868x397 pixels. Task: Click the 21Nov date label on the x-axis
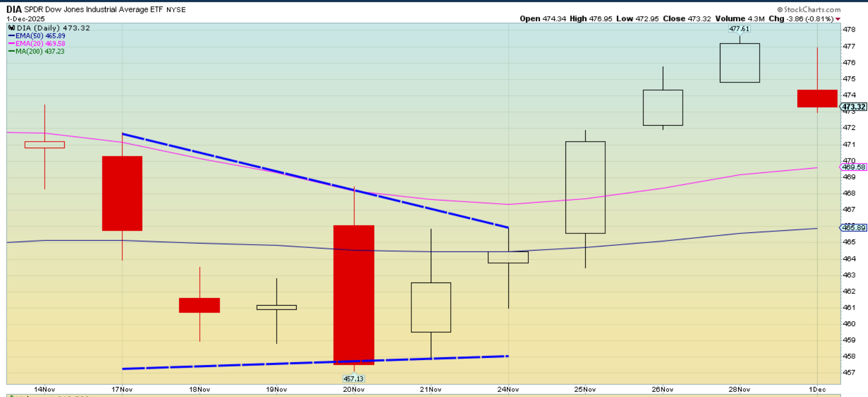coord(430,389)
